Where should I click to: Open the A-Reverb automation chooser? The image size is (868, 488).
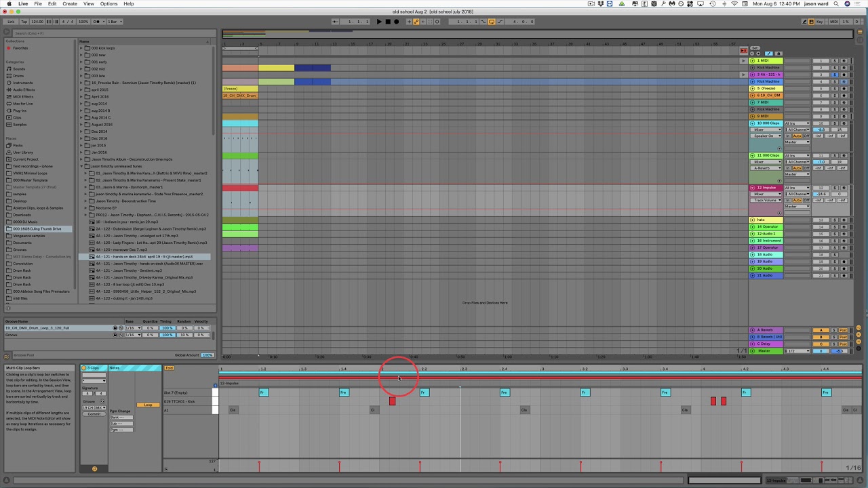[766, 168]
